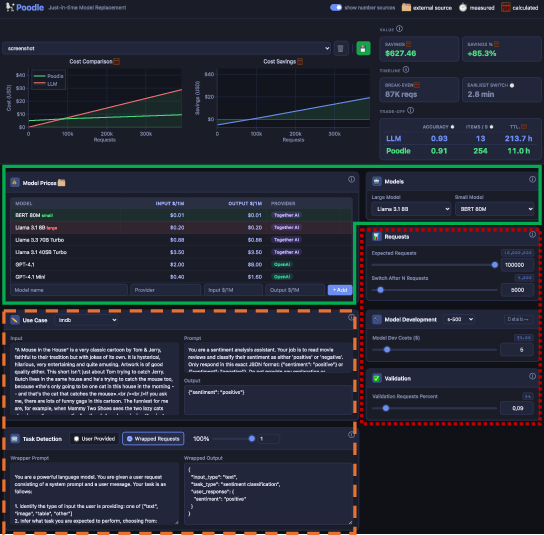The height and width of the screenshot is (535, 544).
Task: Click the Details button in Model Development
Action: coord(518,320)
